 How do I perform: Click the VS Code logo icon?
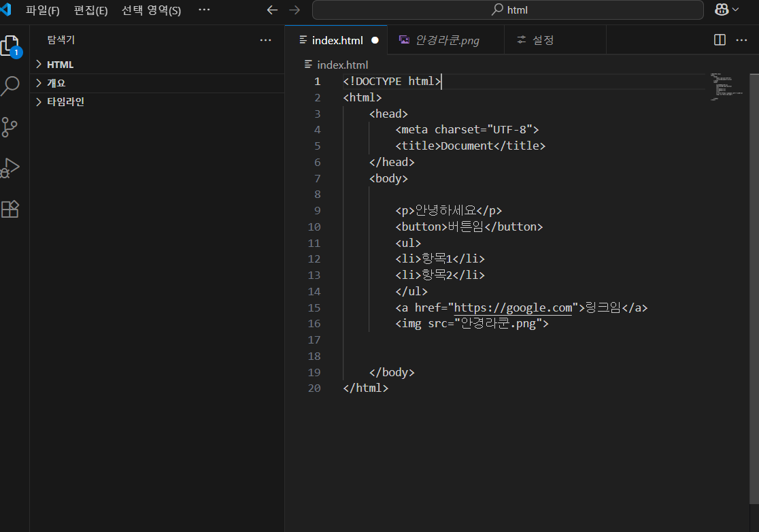[6, 10]
